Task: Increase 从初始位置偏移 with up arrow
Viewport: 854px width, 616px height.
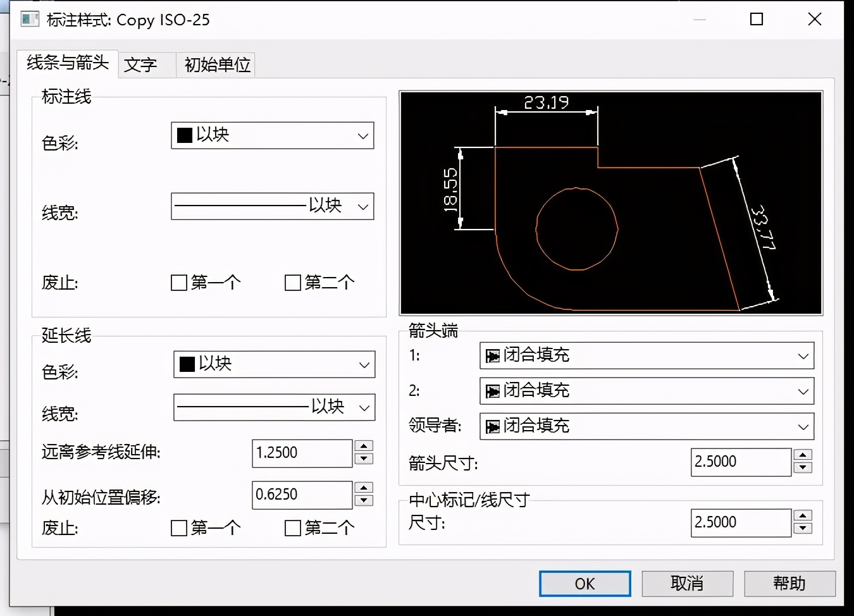Action: click(x=364, y=488)
